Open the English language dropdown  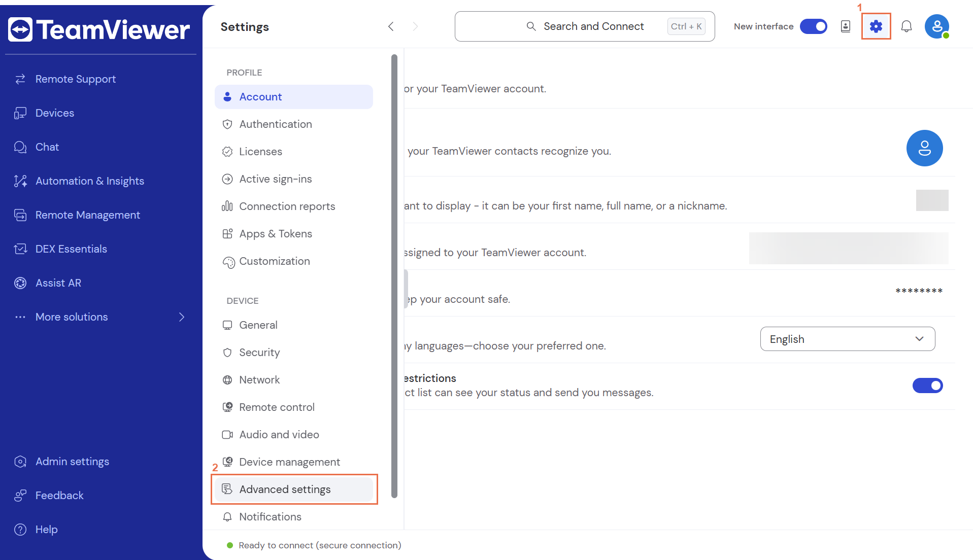pyautogui.click(x=847, y=339)
